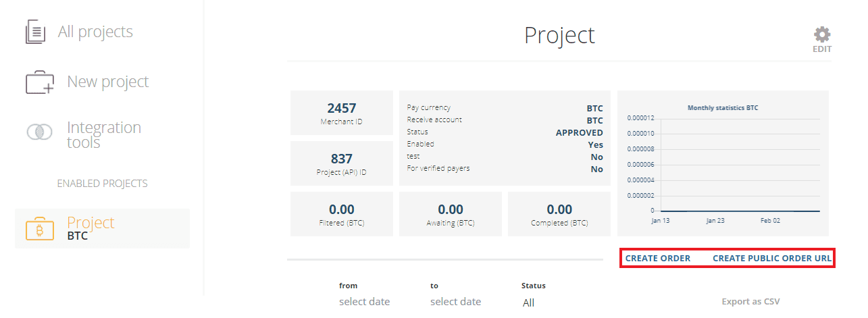
Task: Click the Completed (BTC) amount tile
Action: [x=559, y=214]
